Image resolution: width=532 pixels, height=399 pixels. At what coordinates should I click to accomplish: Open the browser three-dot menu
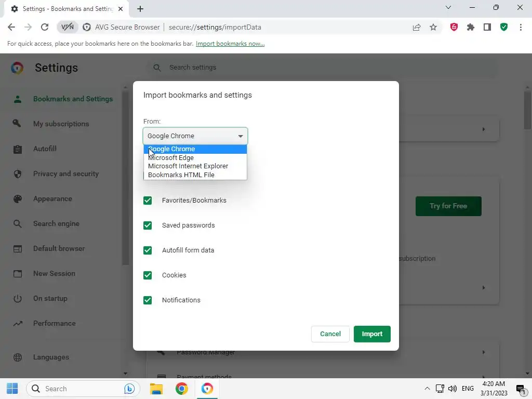coord(521,27)
